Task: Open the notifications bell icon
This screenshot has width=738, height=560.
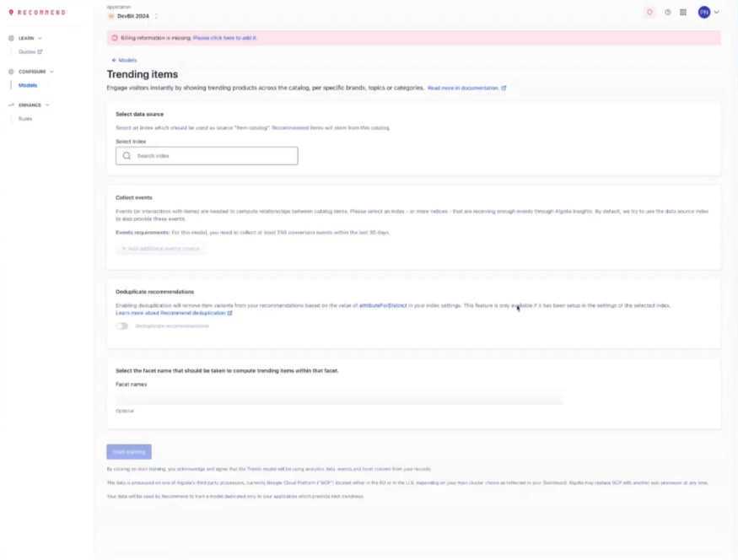Action: [649, 13]
